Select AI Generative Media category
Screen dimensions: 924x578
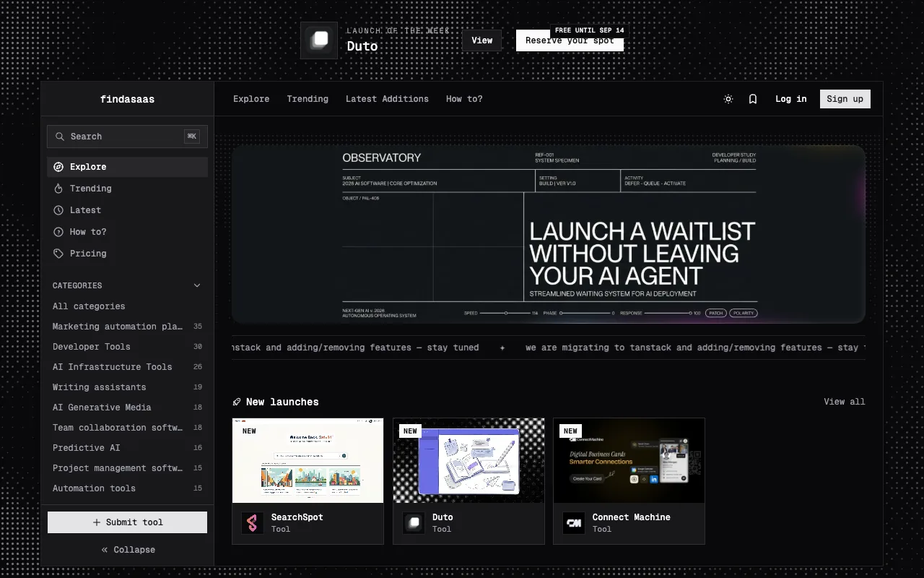(x=128, y=407)
